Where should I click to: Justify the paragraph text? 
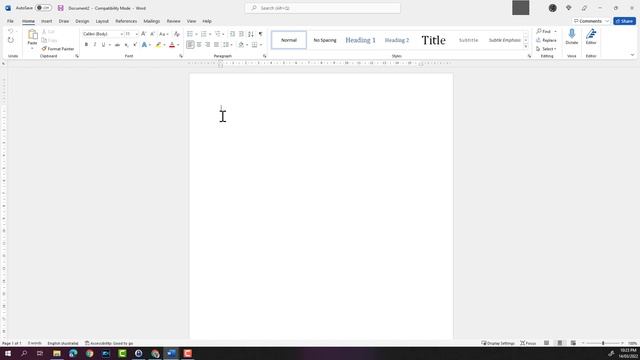click(x=216, y=44)
